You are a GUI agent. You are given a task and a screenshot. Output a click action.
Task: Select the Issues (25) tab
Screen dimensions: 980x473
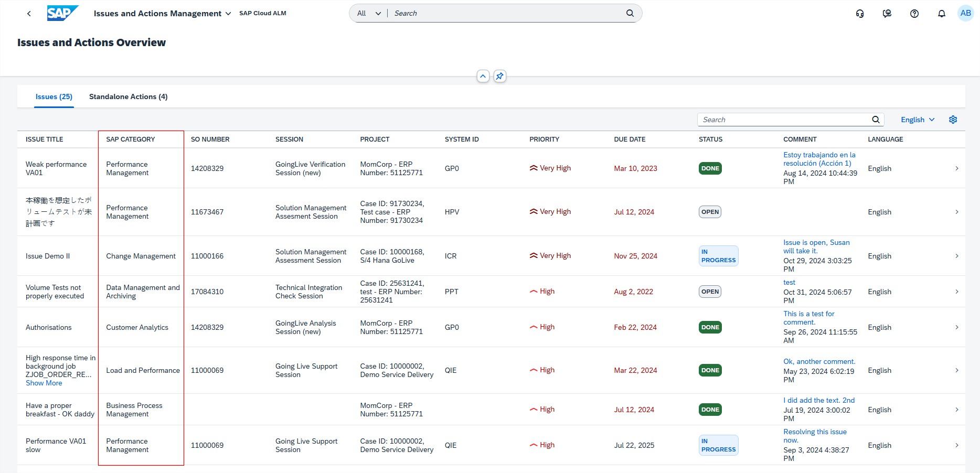click(x=54, y=96)
